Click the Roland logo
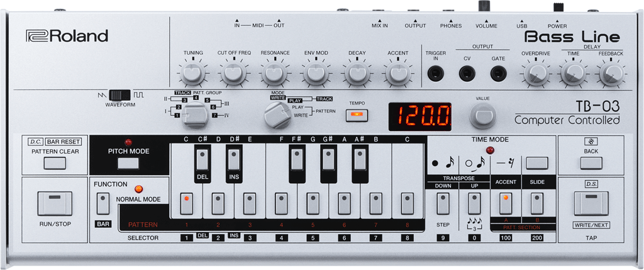 click(67, 36)
